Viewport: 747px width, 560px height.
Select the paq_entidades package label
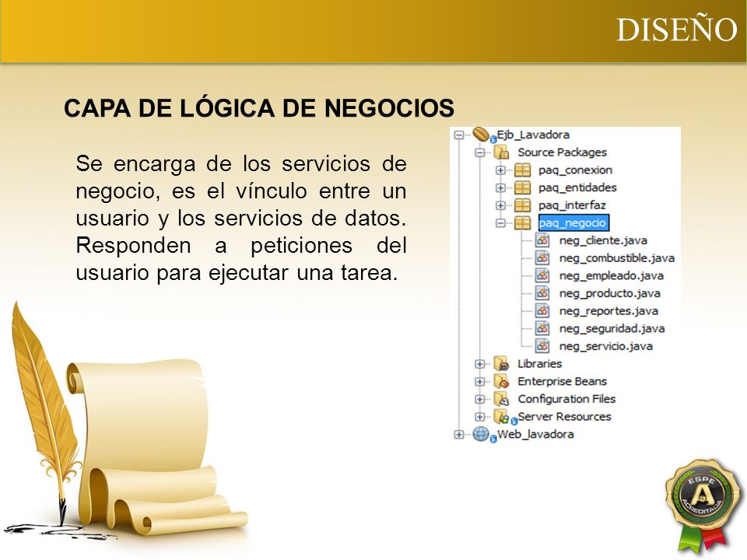coord(577,187)
